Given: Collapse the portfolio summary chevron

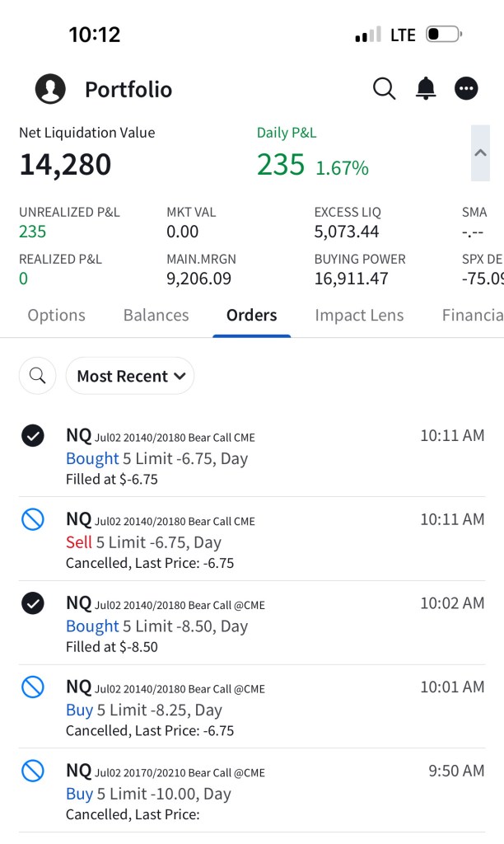Looking at the screenshot, I should click(x=480, y=152).
